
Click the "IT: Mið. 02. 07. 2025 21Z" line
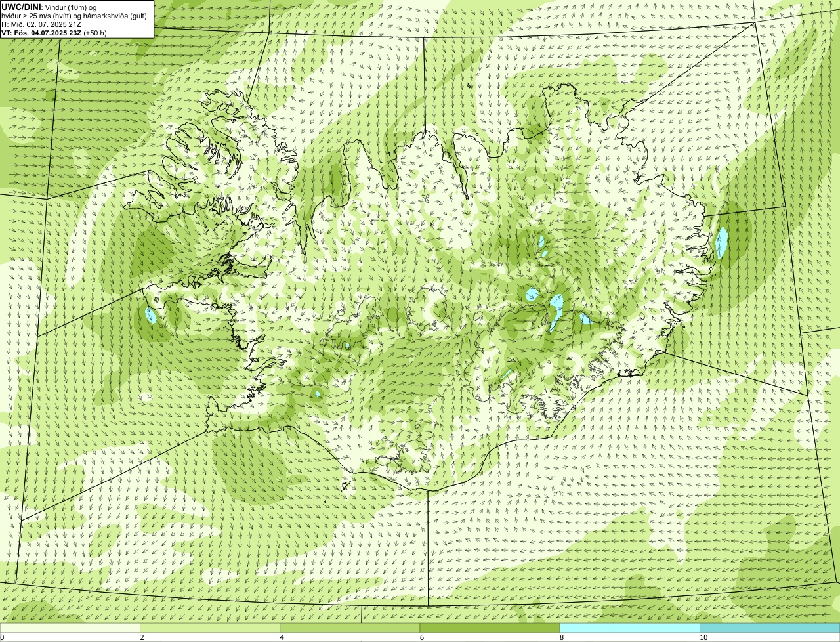41,24
